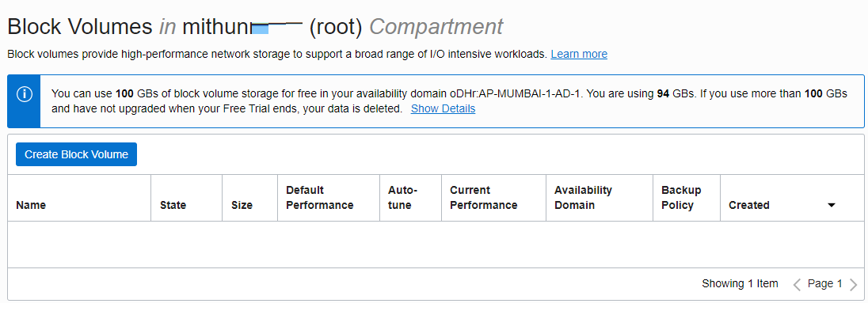Click the Created column sort arrow
This screenshot has height=311, width=868.
pyautogui.click(x=831, y=205)
